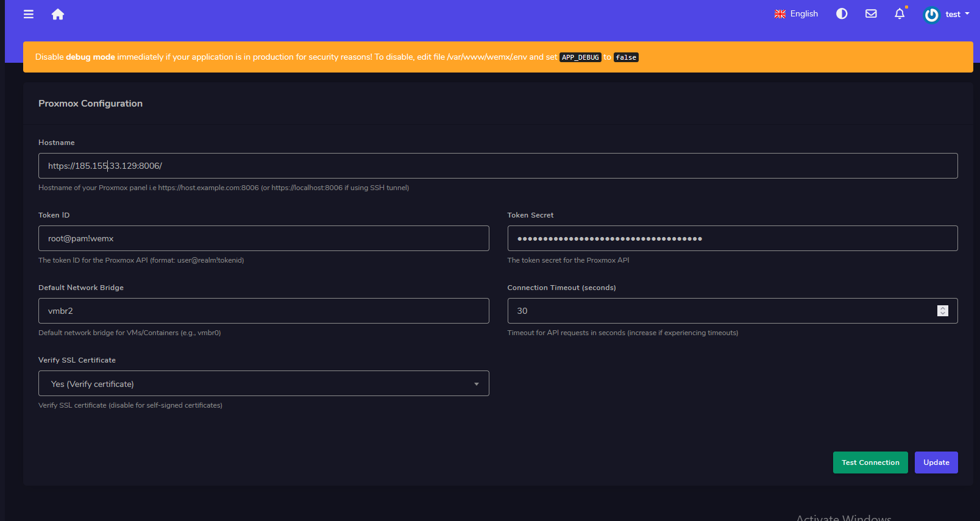Image resolution: width=980 pixels, height=521 pixels.
Task: Open the test user dropdown menu
Action: (957, 14)
